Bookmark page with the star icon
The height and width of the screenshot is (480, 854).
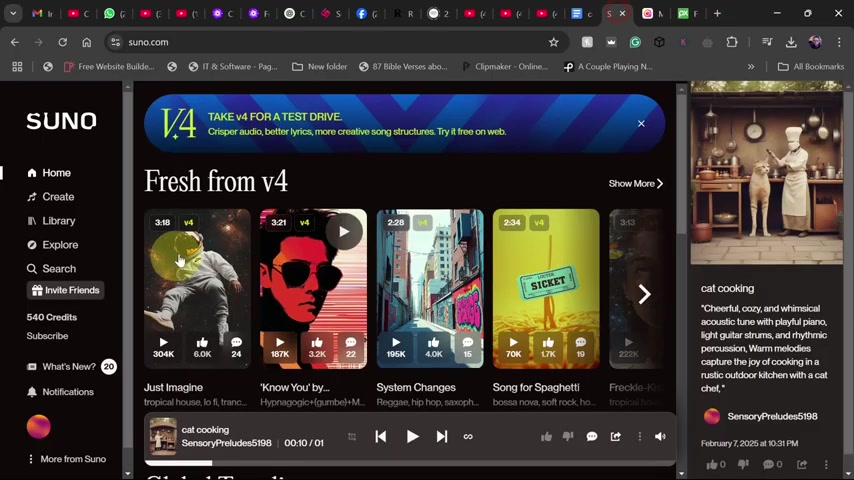pyautogui.click(x=553, y=42)
